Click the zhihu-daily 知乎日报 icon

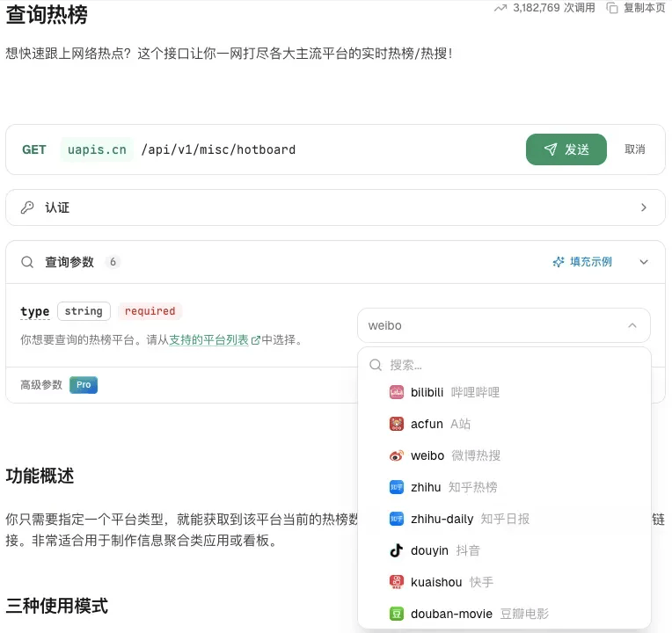pyautogui.click(x=396, y=519)
